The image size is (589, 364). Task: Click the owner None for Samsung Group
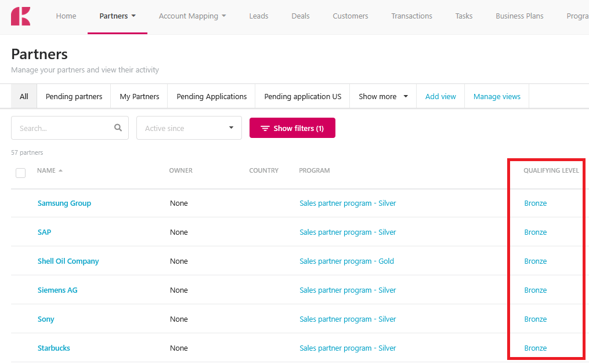pyautogui.click(x=179, y=203)
